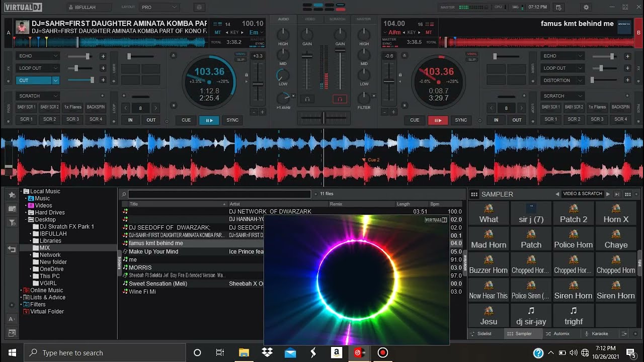Click the crossfader slider

pos(323,117)
